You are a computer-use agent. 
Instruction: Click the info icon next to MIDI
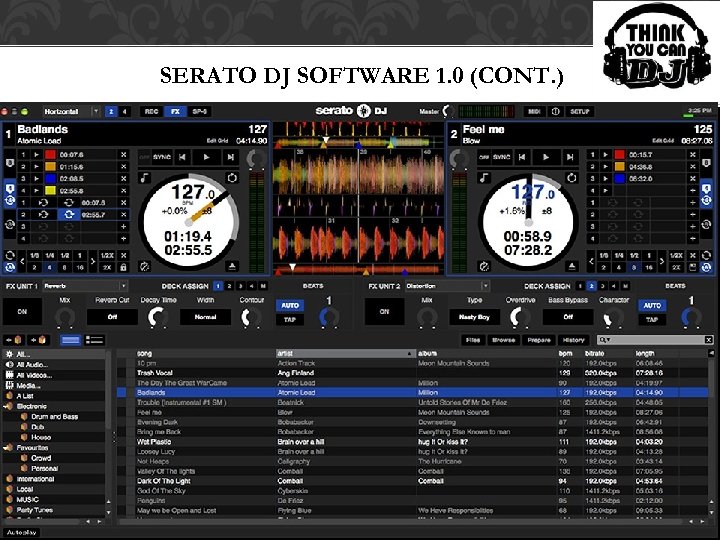[555, 112]
